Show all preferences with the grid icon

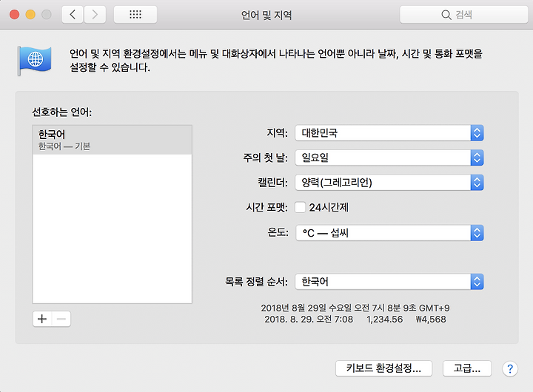coord(135,15)
